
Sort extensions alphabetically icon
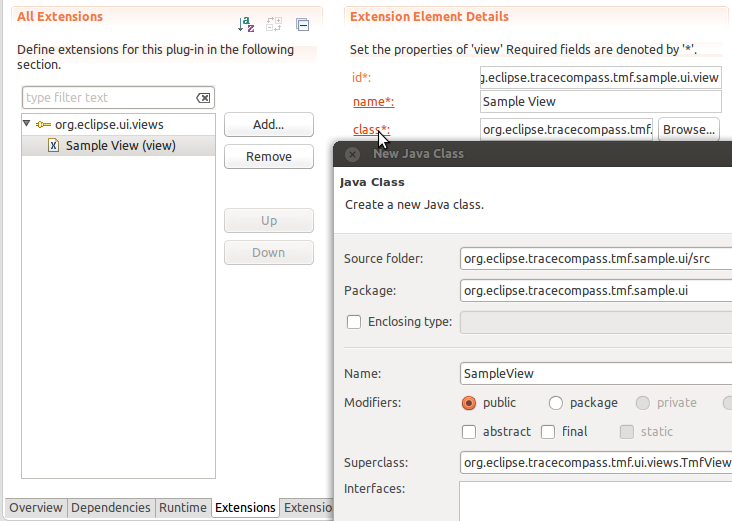pos(246,25)
